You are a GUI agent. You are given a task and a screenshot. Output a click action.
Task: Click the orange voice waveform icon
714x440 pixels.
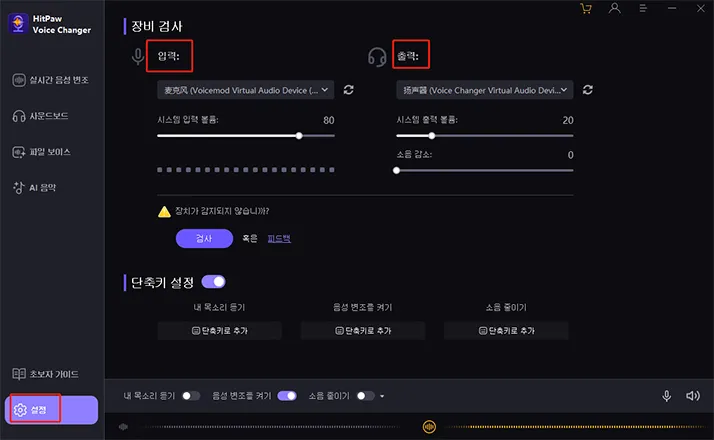[x=429, y=427]
